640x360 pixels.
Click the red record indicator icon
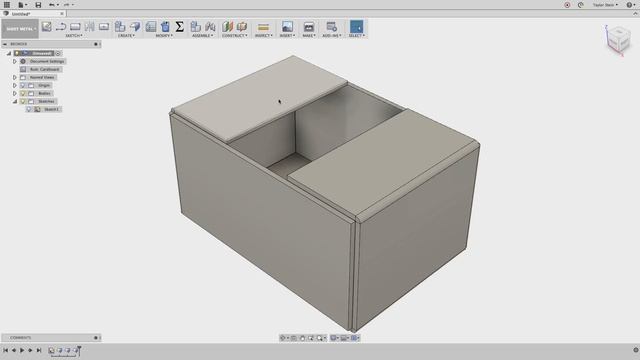tap(567, 5)
